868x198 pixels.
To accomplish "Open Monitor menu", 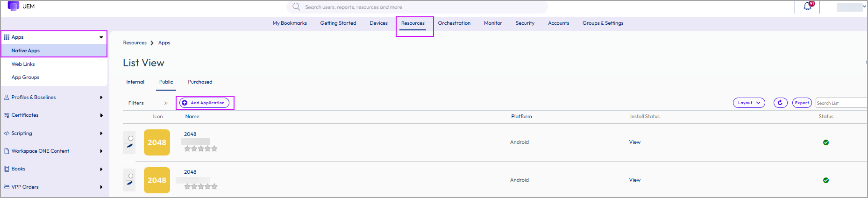I will pos(493,23).
